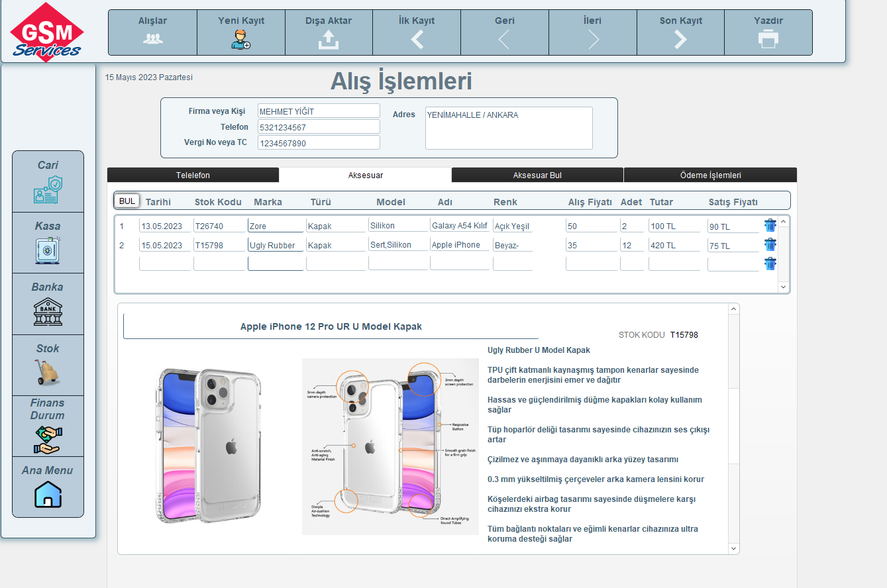This screenshot has height=588, width=887.
Task: Click the Açık Yeşil color field
Action: pos(513,226)
